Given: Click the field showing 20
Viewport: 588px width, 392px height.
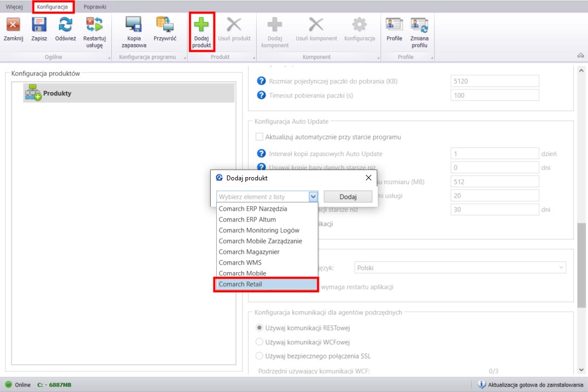Looking at the screenshot, I should pyautogui.click(x=495, y=195).
